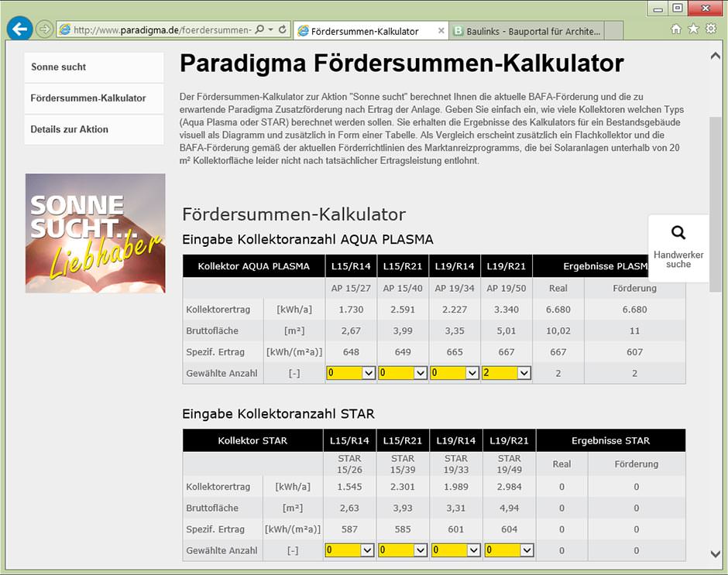
Task: Click the AP 15/40 column label
Action: point(403,288)
